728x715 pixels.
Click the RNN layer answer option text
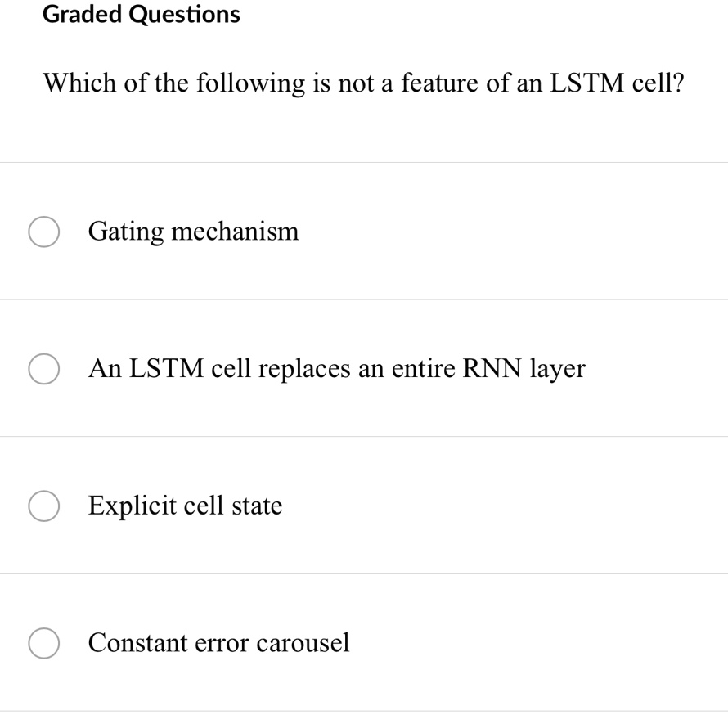337,368
